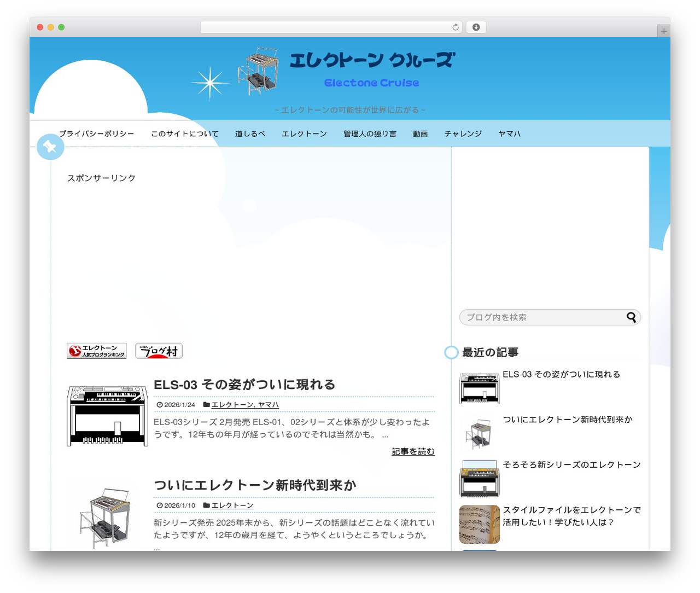Click the エレクトーン人気ブログランキング banner
Viewport: 700px width, 593px height.
[x=96, y=351]
